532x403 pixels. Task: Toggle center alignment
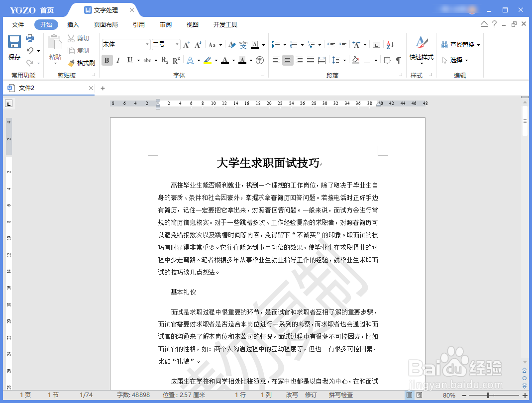(287, 60)
